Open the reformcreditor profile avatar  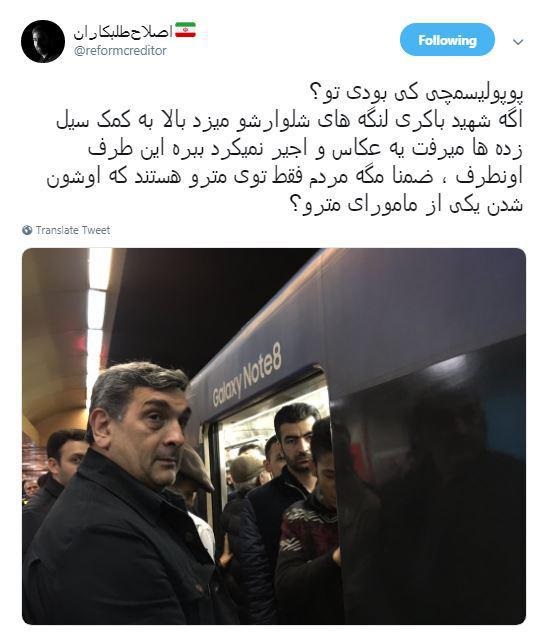43,41
